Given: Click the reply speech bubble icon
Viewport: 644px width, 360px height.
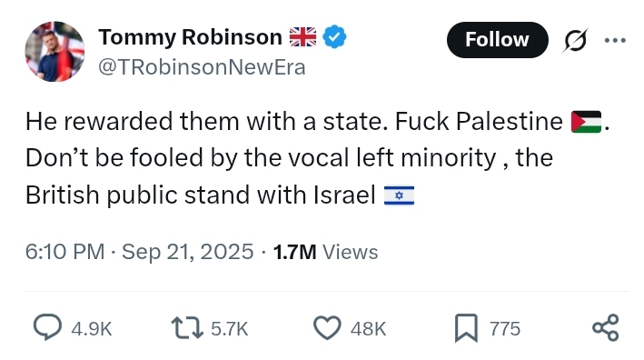Looking at the screenshot, I should (47, 327).
